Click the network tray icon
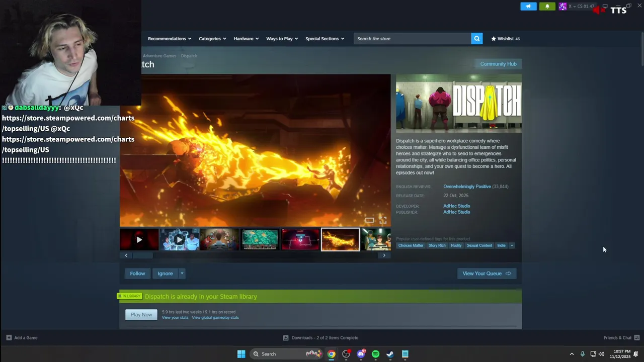The image size is (644, 362). coord(593,354)
